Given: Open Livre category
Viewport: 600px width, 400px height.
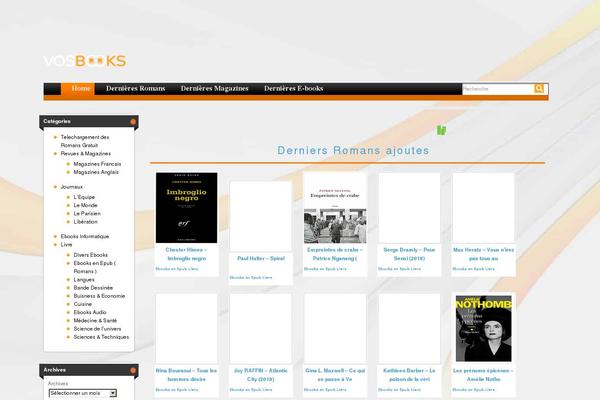Looking at the screenshot, I should point(66,245).
